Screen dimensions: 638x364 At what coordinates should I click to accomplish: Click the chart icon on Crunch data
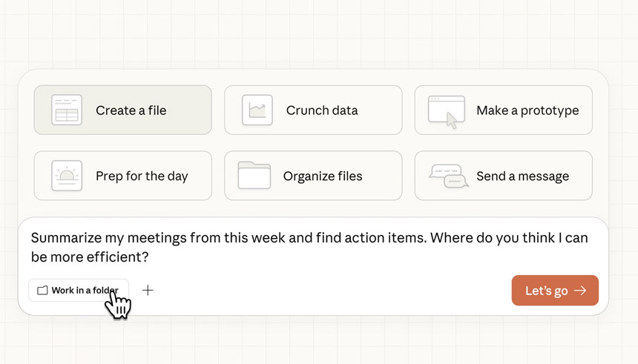(x=257, y=110)
